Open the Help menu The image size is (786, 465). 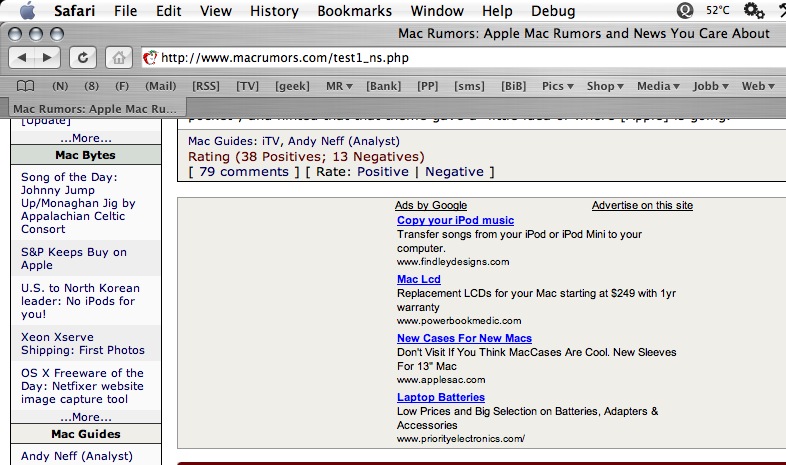[x=497, y=11]
